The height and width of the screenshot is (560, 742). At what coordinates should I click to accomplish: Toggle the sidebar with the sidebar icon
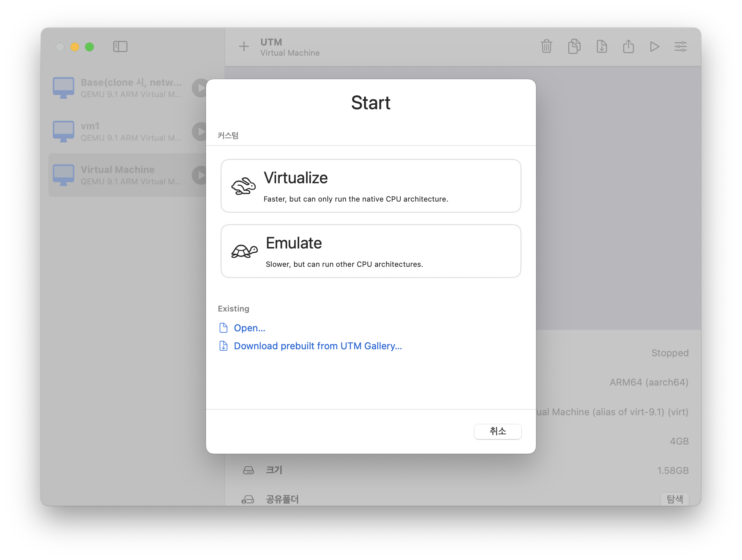pyautogui.click(x=120, y=47)
